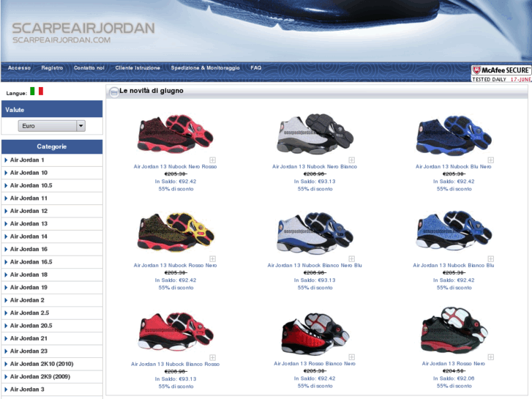Open the Accesso menu item
The width and height of the screenshot is (532, 399).
(19, 68)
